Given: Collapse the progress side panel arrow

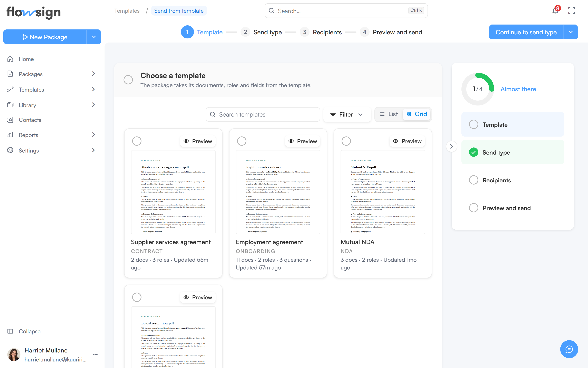Looking at the screenshot, I should tap(451, 146).
